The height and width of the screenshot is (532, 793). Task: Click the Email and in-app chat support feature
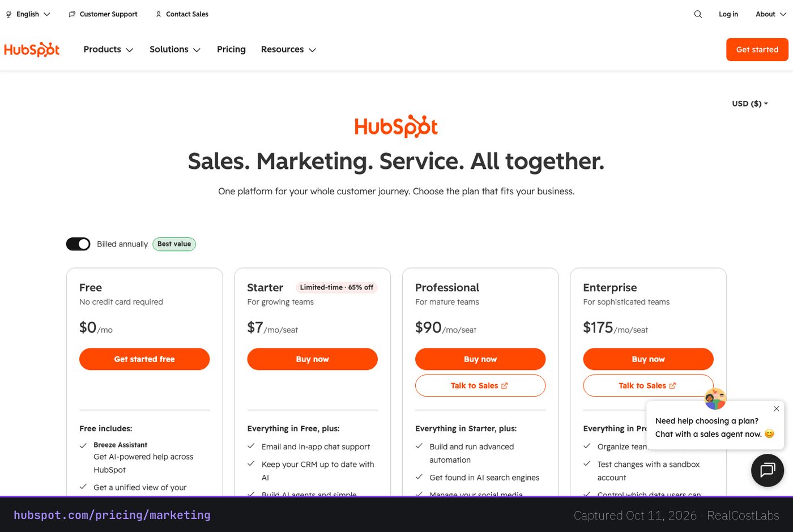click(x=316, y=447)
